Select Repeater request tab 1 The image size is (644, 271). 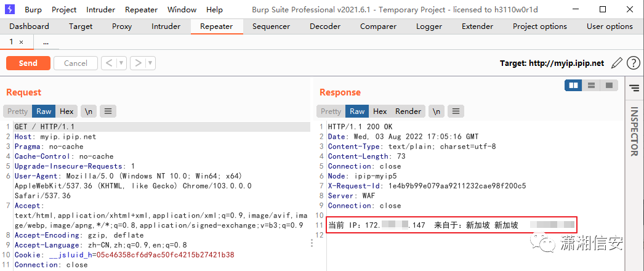pyautogui.click(x=12, y=42)
